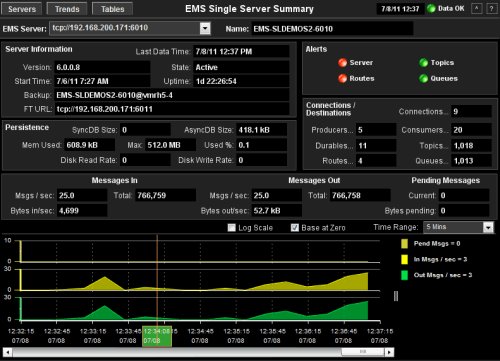Expand the EMS Server dropdown arrow
This screenshot has height=361, width=500.
tap(205, 28)
